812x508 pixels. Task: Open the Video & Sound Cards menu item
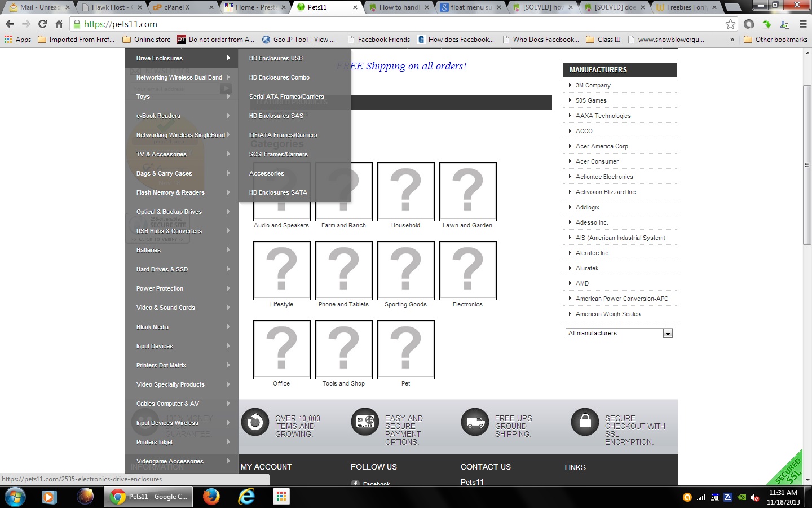[x=165, y=308]
